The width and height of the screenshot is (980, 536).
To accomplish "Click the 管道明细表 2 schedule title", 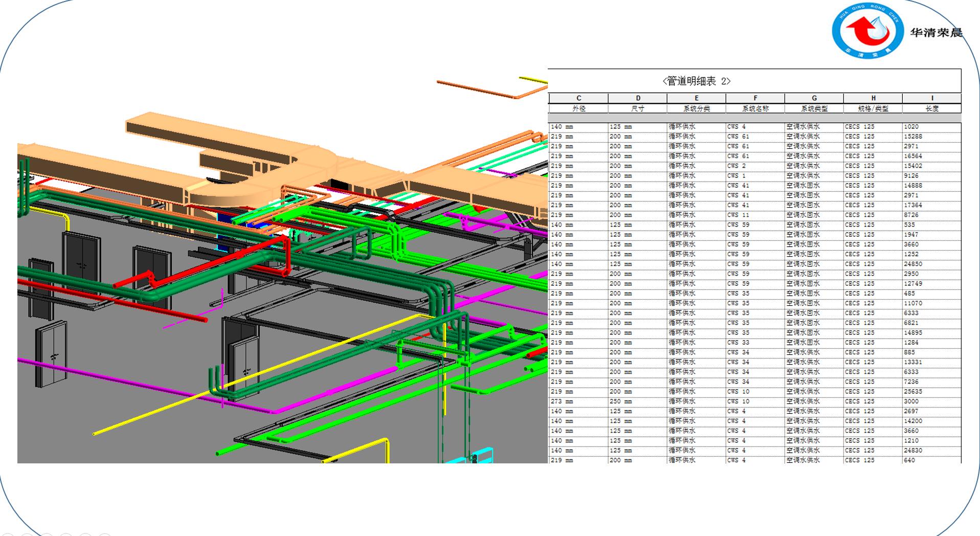I will pyautogui.click(x=696, y=81).
